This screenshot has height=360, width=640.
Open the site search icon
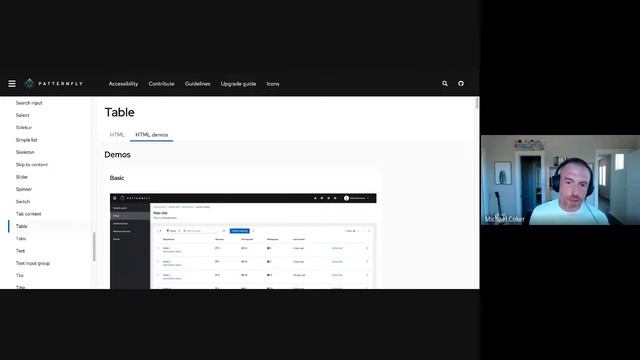point(445,84)
